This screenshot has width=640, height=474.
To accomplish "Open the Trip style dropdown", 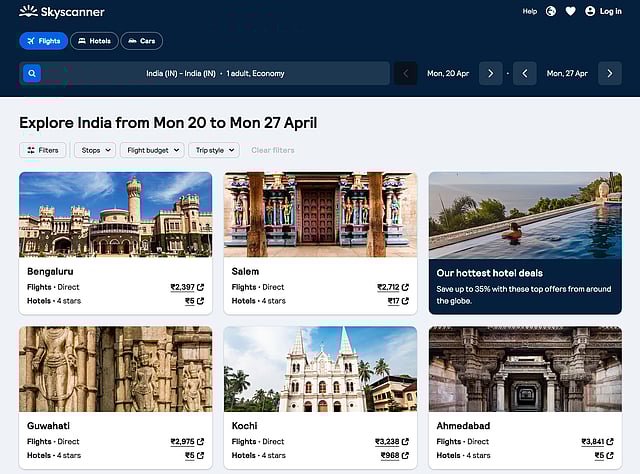I will [215, 150].
